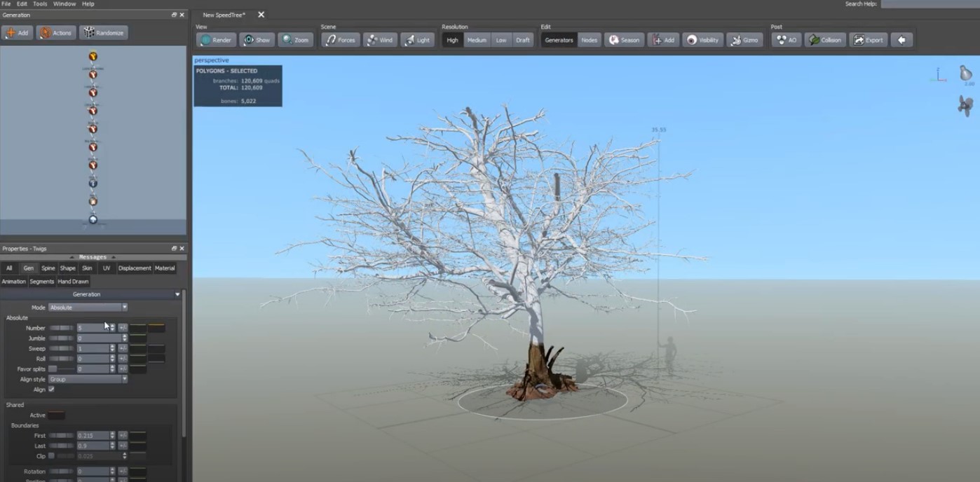Toggle the Favor splits checkbox
Screen dimensions: 980x482
(x=52, y=369)
